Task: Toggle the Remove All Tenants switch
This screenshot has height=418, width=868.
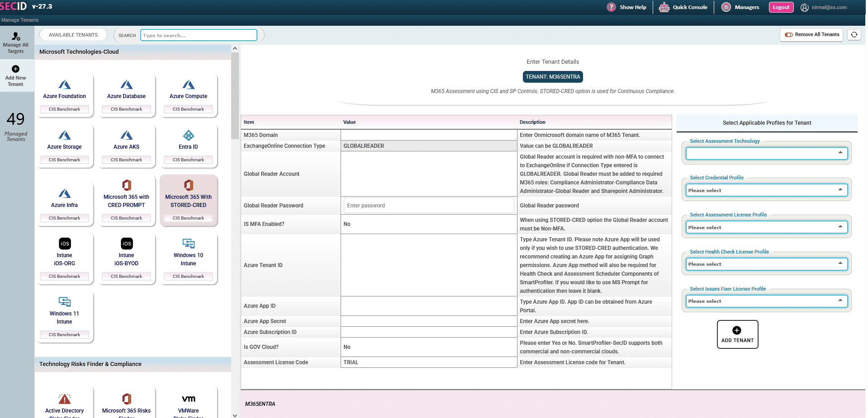Action: click(x=789, y=35)
